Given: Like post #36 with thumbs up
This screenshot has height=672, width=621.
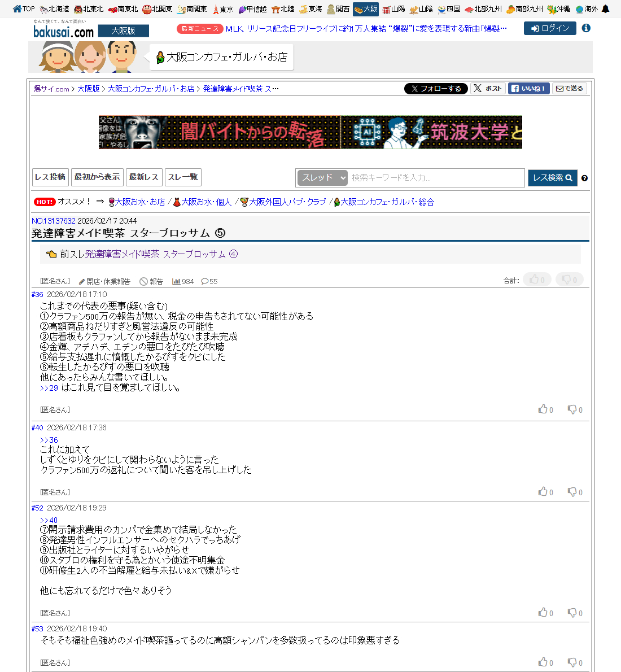Looking at the screenshot, I should [x=543, y=409].
